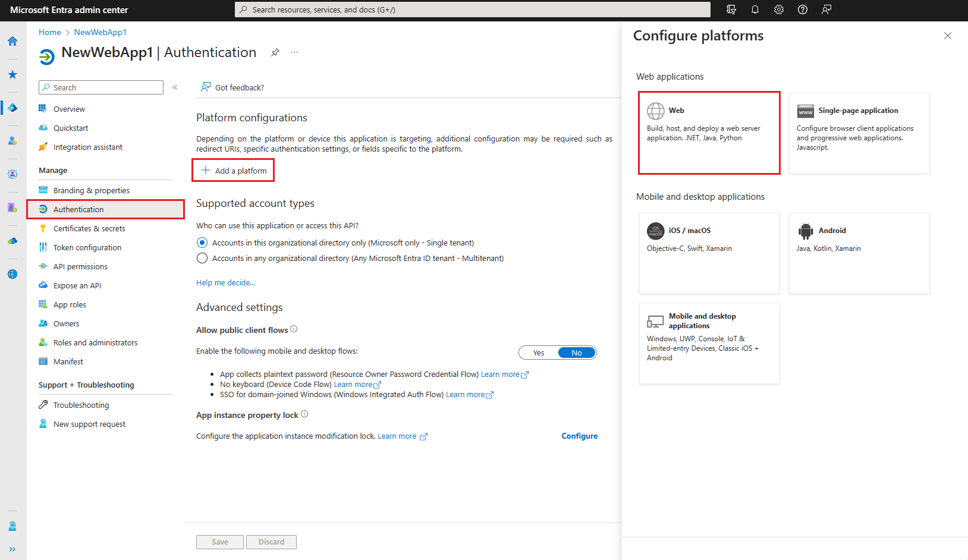The height and width of the screenshot is (560, 968).
Task: Click the info icon beside App instance property lock
Action: pyautogui.click(x=304, y=414)
